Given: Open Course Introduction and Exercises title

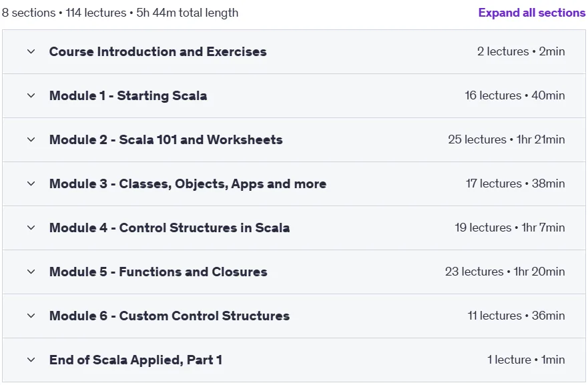Looking at the screenshot, I should (x=158, y=52).
